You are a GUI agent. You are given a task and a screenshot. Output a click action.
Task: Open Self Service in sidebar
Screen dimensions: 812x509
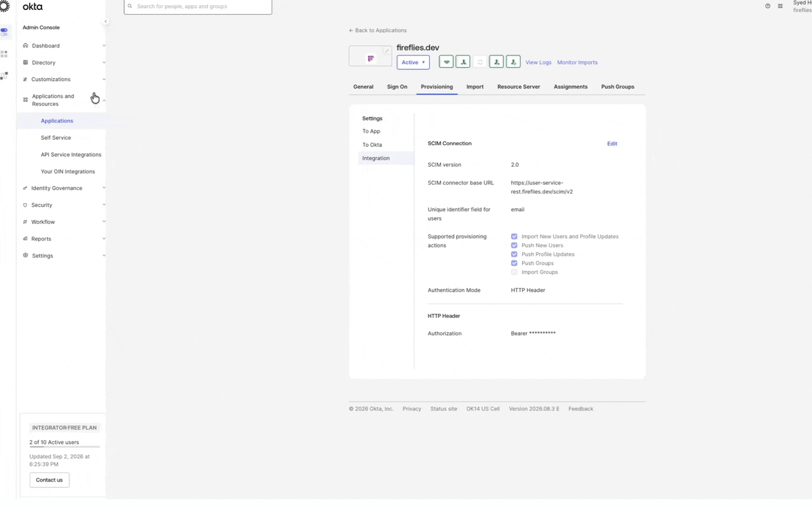point(56,138)
